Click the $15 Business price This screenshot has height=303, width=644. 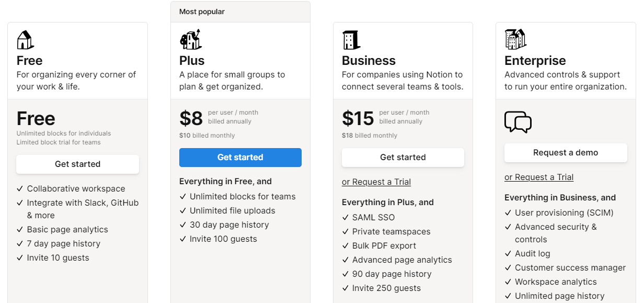pyautogui.click(x=358, y=119)
